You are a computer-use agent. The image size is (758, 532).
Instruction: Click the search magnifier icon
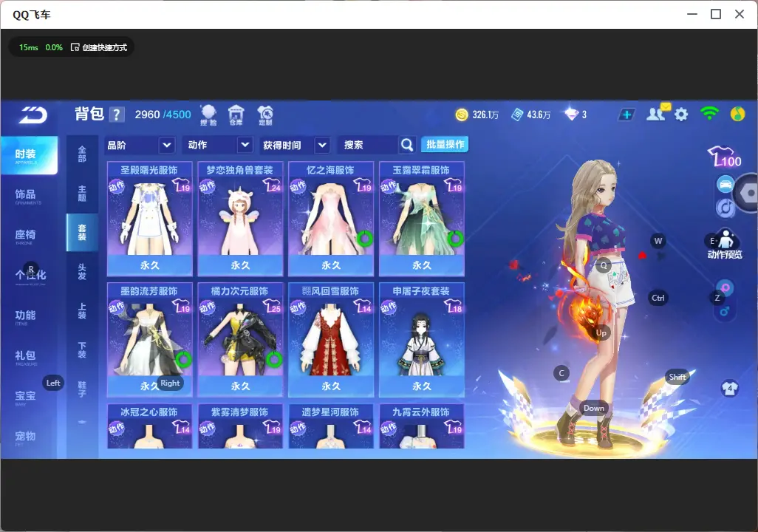407,145
